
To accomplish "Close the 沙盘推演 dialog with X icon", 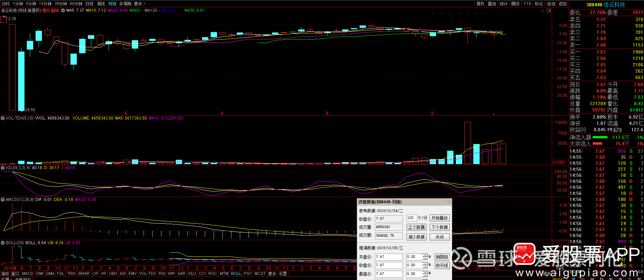I will point(449,202).
